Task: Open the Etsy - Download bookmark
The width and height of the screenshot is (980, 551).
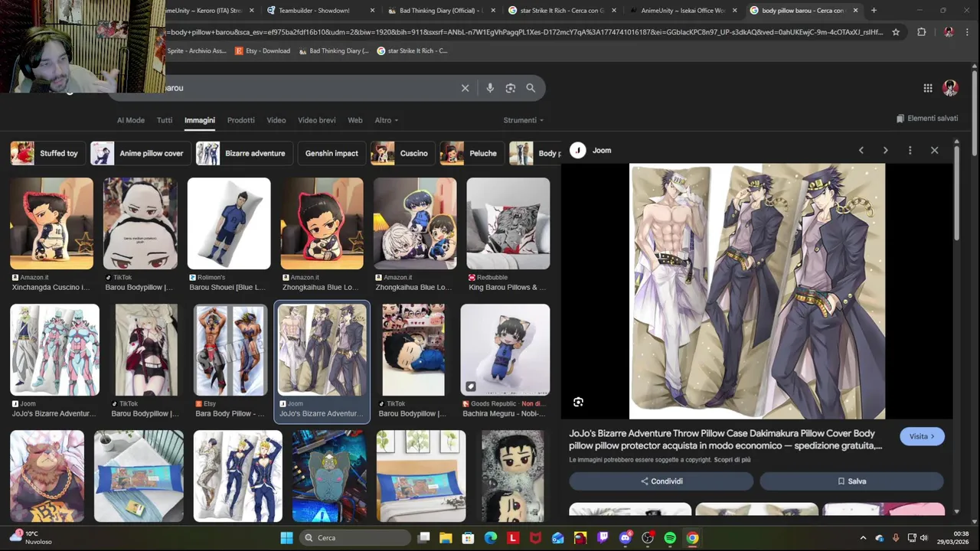Action: point(263,51)
